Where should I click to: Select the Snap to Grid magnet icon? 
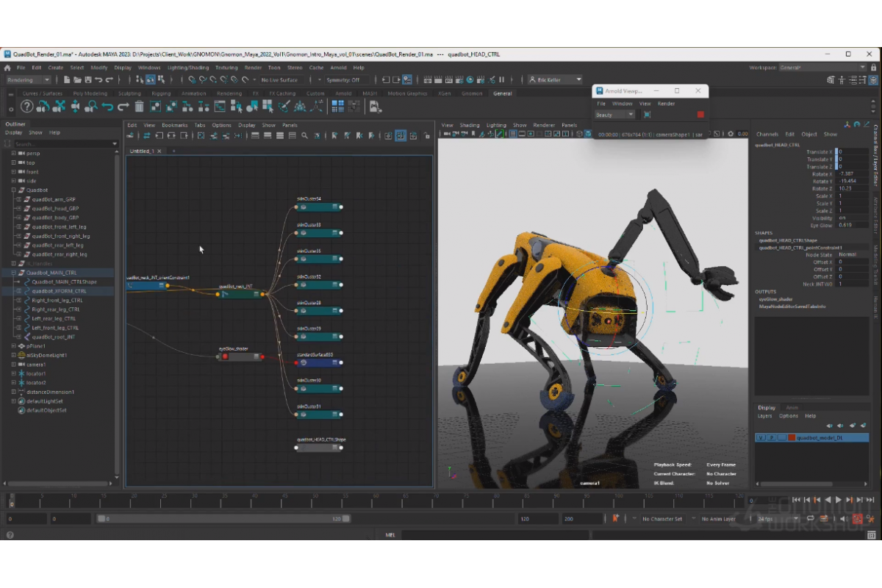pos(192,81)
